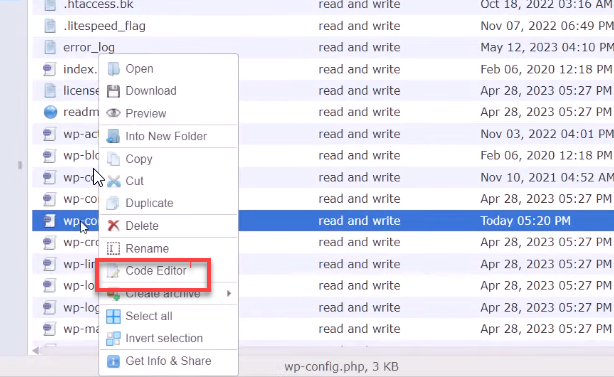Screen dimensions: 614x377
Task: Click the Cut scissors icon
Action: click(x=113, y=181)
